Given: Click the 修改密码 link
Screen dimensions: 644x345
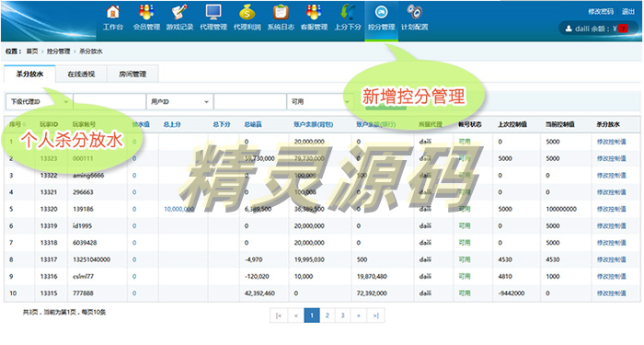Looking at the screenshot, I should tap(601, 11).
